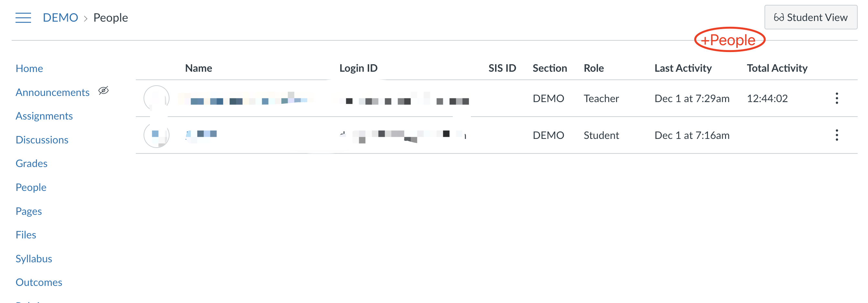Open the Pages section

click(x=29, y=211)
